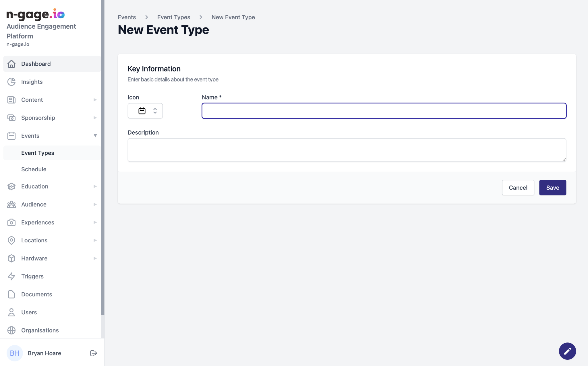Click the Insights pie chart icon
The height and width of the screenshot is (366, 588).
coord(11,82)
